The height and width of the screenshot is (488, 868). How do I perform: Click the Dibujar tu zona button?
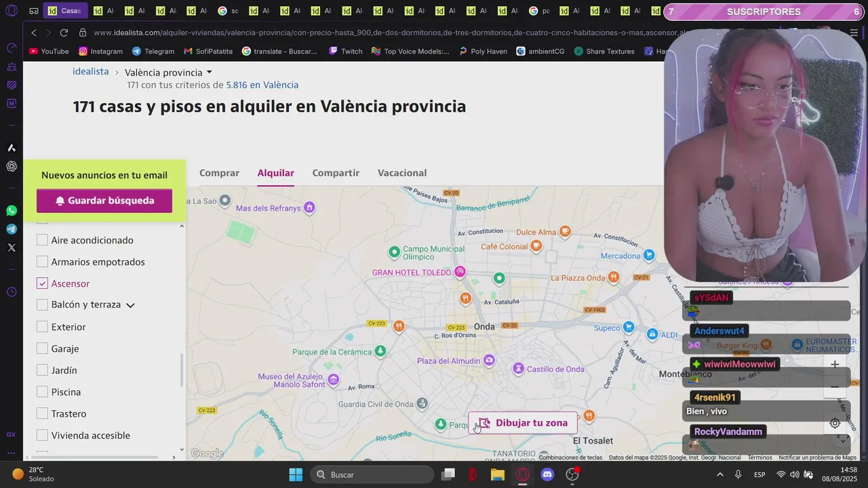point(523,423)
